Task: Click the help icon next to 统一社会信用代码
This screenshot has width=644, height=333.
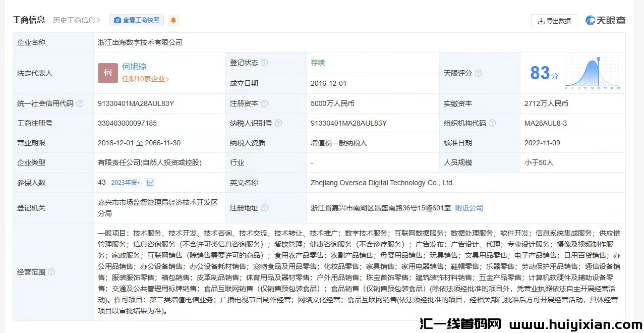Action: tap(80, 103)
